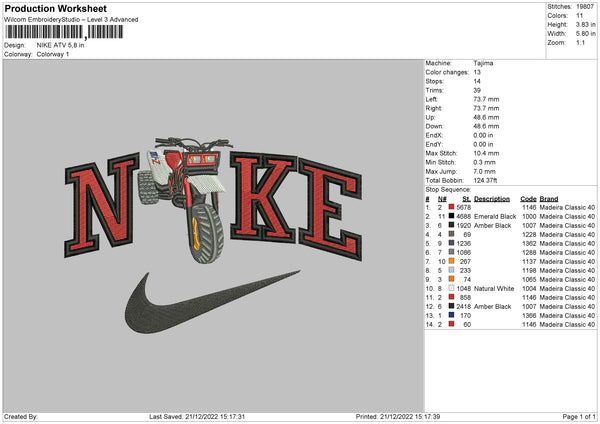Image resolution: width=600 pixels, height=424 pixels.
Task: Click the 'St.' column header
Action: 466,199
